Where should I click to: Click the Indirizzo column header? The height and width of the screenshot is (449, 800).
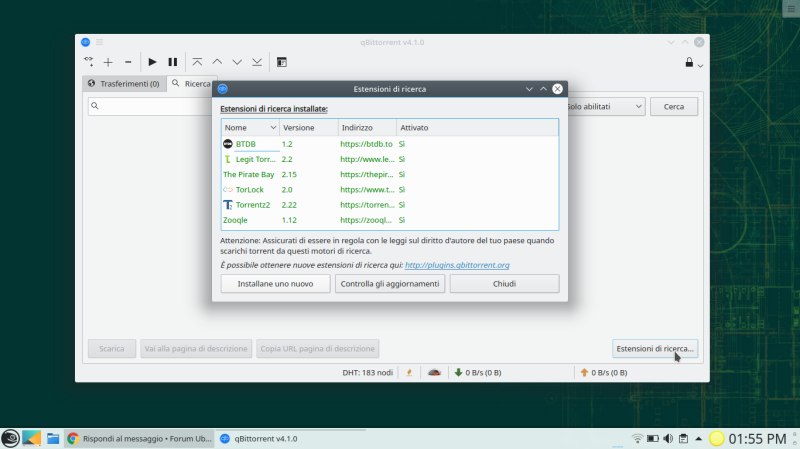pos(367,128)
